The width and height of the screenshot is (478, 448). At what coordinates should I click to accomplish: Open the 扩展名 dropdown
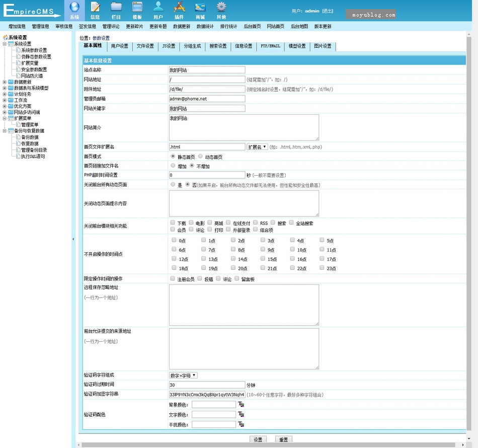(x=257, y=146)
